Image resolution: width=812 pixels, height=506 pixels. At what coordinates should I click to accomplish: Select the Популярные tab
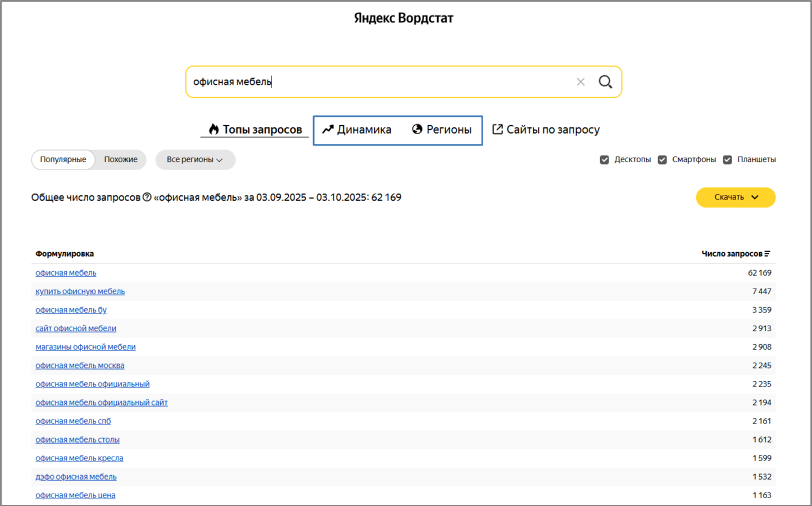63,159
